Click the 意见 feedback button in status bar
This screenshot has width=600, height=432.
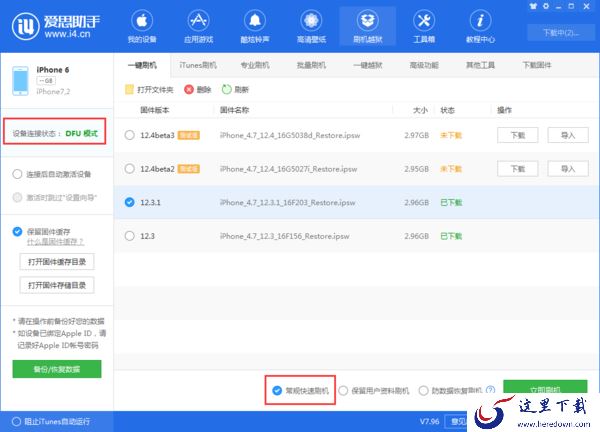click(456, 422)
